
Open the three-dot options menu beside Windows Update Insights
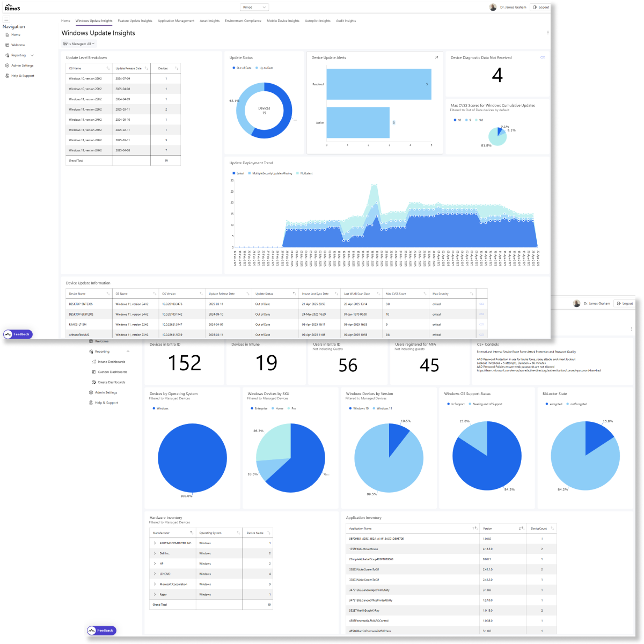548,33
